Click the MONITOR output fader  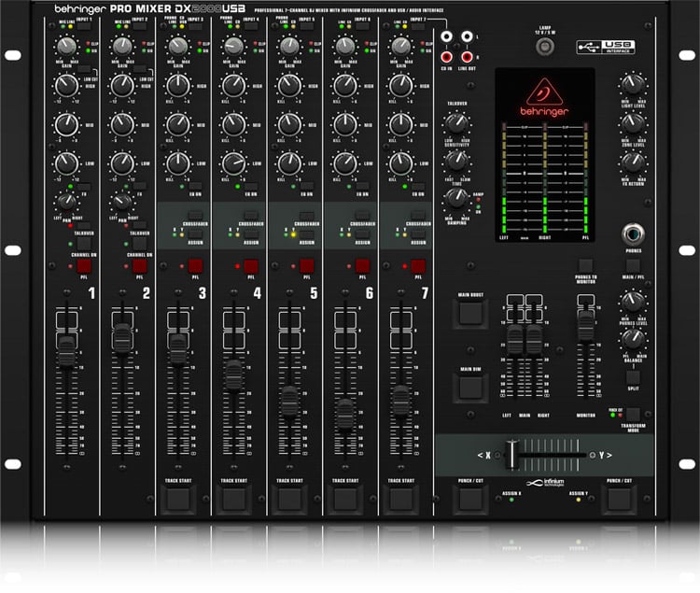coord(586,326)
